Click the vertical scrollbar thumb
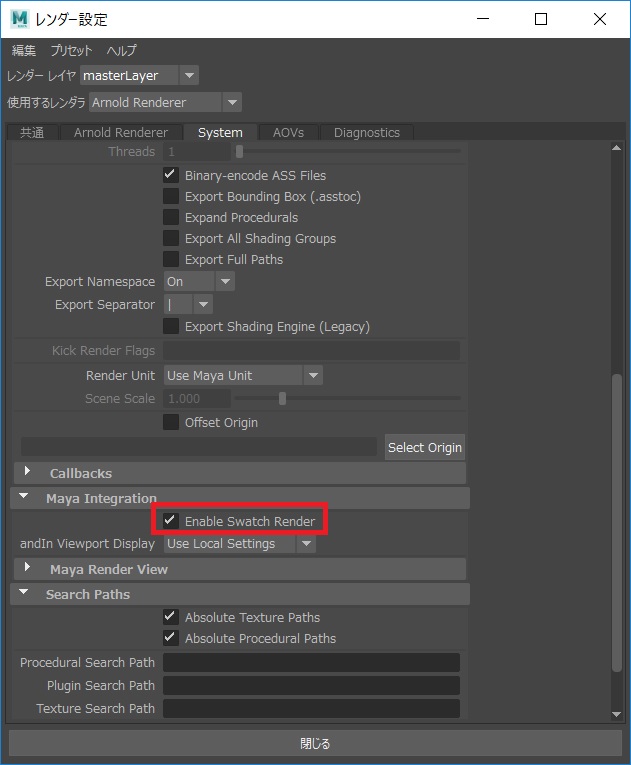 pyautogui.click(x=617, y=523)
